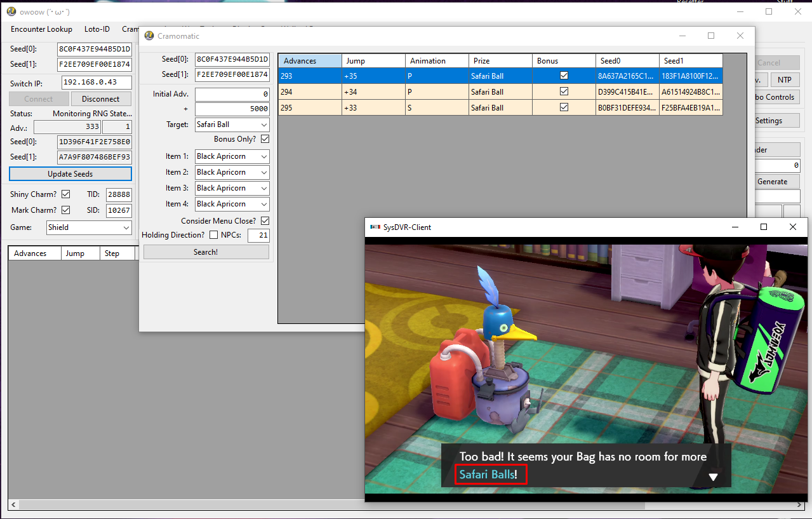Click the Cramomatic window title icon

pyautogui.click(x=150, y=36)
